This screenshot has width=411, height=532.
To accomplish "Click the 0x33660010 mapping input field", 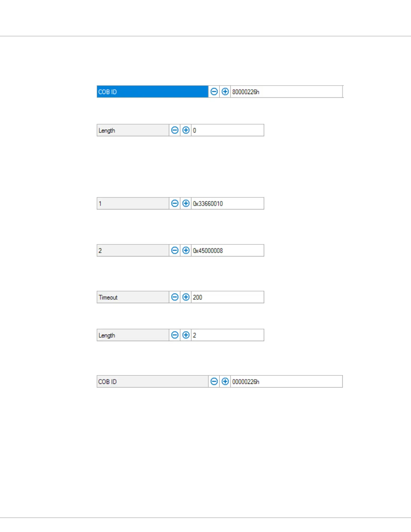I will click(x=228, y=204).
